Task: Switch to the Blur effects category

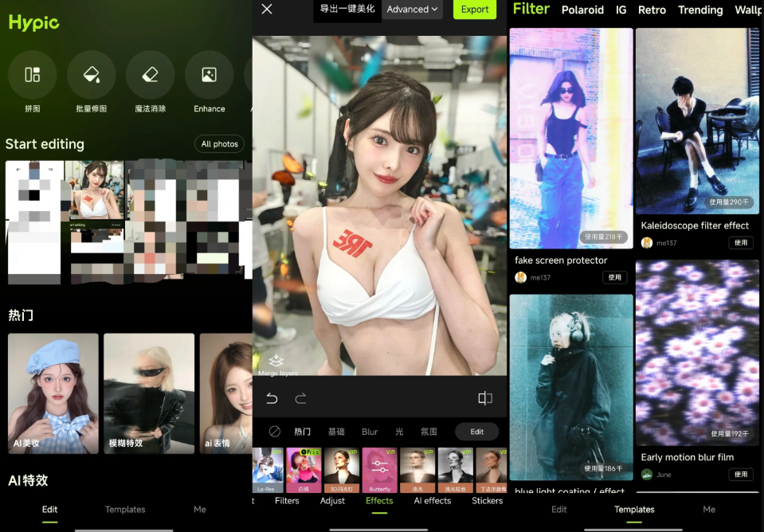Action: point(370,432)
